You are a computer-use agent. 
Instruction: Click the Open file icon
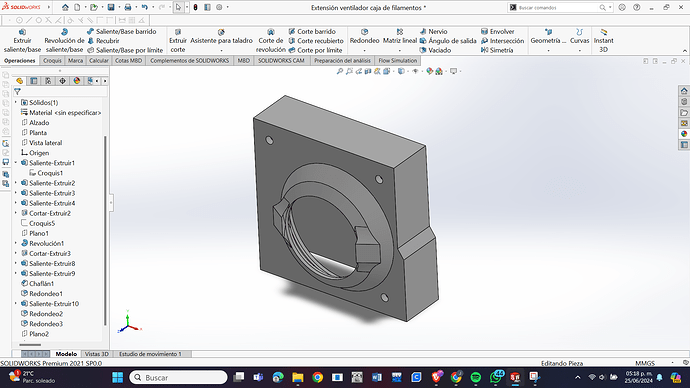tap(93, 7)
